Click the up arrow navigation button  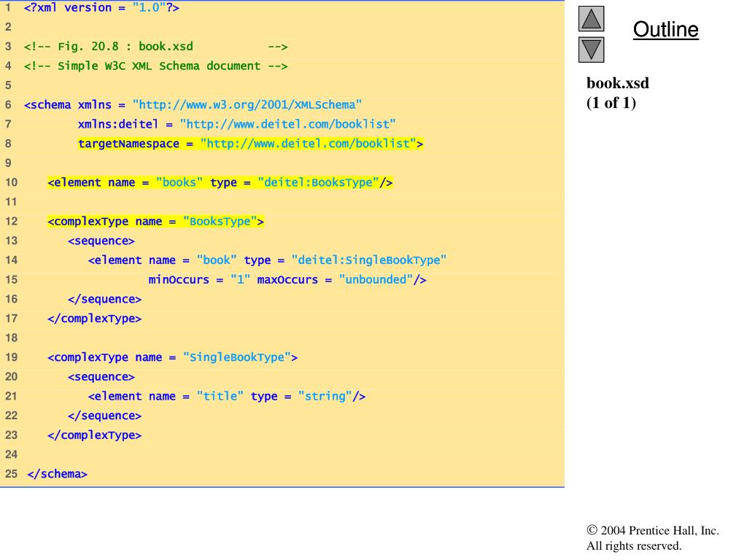click(591, 18)
